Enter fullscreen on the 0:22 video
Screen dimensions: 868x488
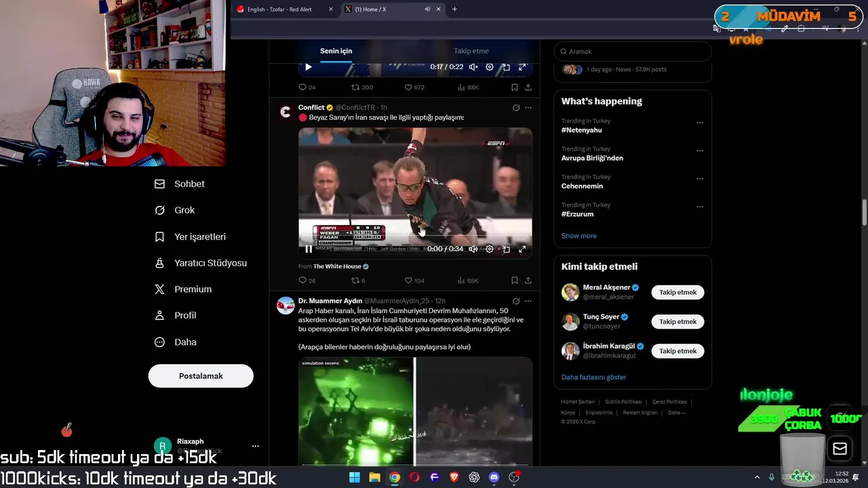coord(522,67)
